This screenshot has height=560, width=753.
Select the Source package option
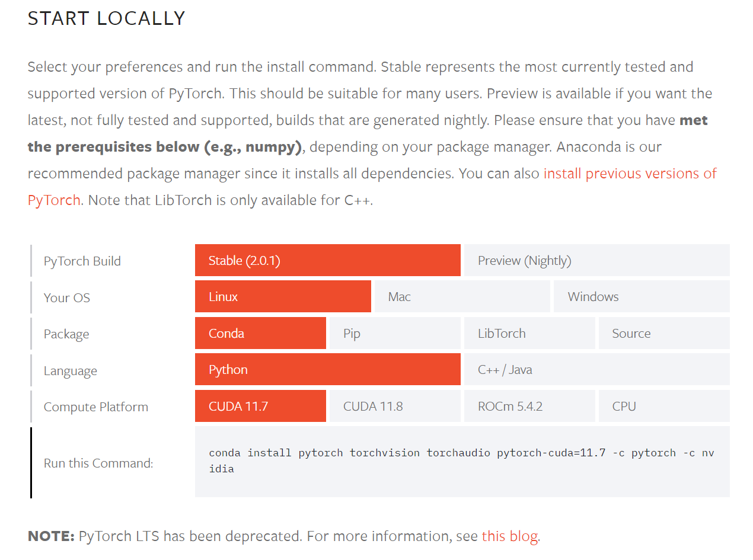point(664,333)
